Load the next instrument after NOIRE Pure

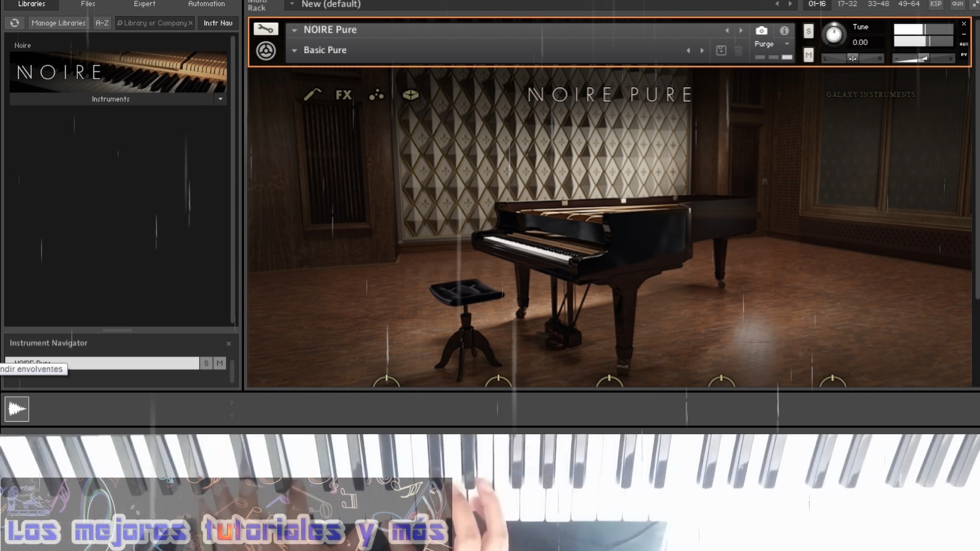[x=741, y=30]
